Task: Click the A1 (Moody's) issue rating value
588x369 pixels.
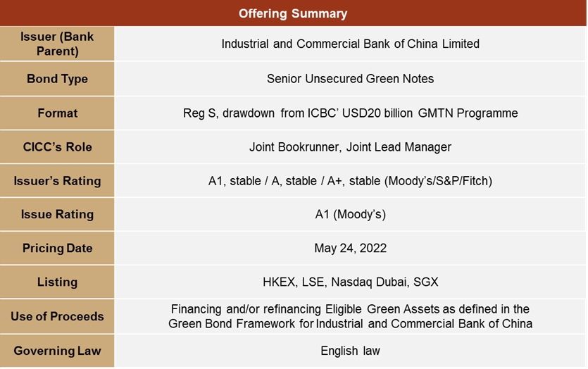Action: (350, 214)
